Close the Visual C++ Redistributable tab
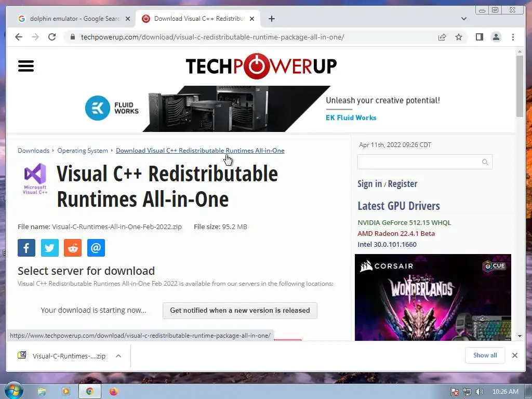The width and height of the screenshot is (532, 399). (x=252, y=19)
